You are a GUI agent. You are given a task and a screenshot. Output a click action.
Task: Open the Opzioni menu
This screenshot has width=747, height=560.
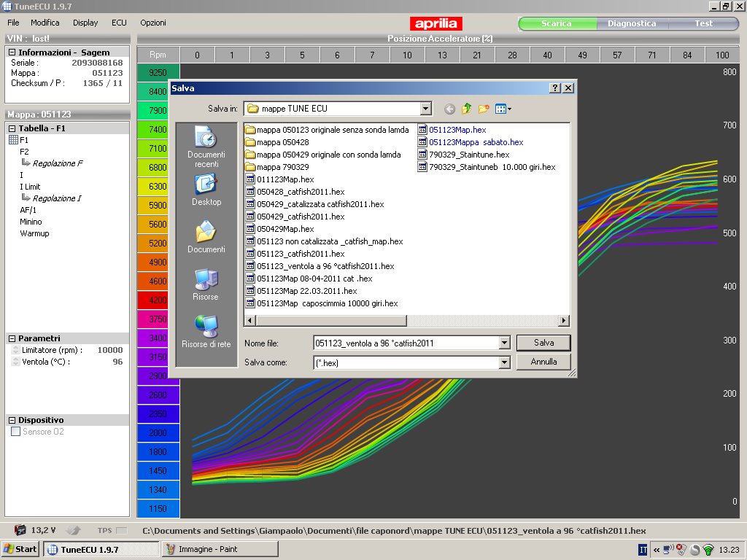click(153, 23)
